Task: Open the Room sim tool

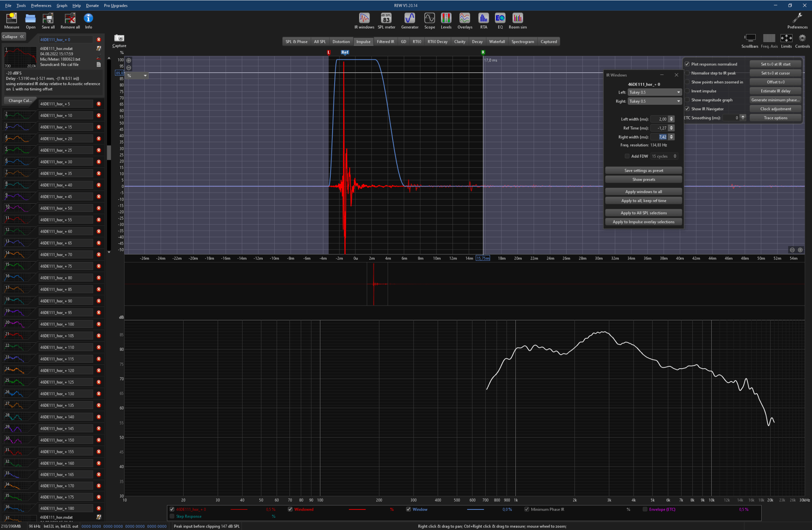Action: tap(517, 21)
